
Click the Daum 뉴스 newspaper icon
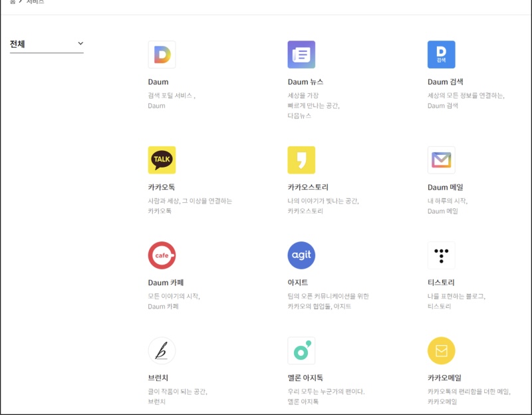pos(301,55)
